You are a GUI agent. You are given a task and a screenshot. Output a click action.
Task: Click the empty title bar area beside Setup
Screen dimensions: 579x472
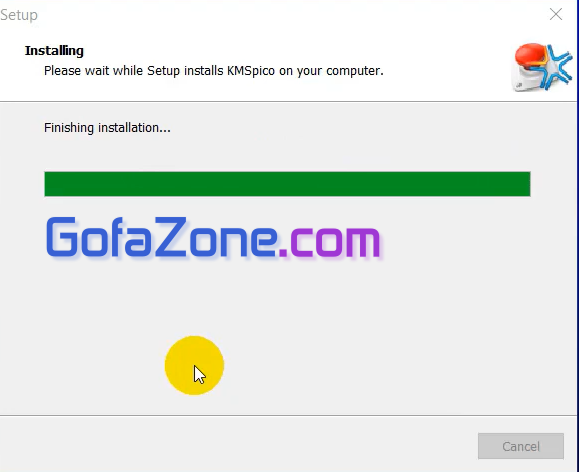[x=288, y=15]
